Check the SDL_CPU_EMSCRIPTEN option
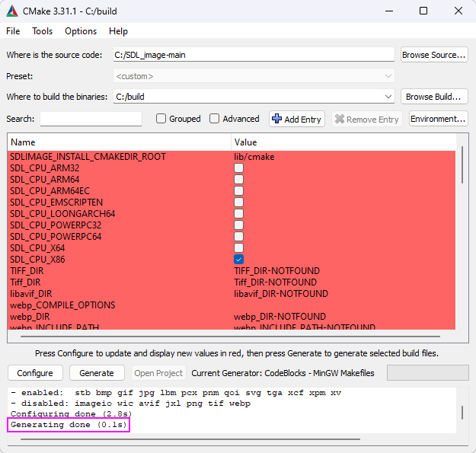 (238, 202)
